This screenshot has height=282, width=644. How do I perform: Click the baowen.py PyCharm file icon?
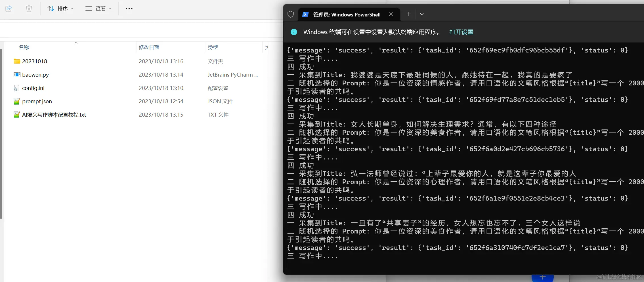[17, 75]
